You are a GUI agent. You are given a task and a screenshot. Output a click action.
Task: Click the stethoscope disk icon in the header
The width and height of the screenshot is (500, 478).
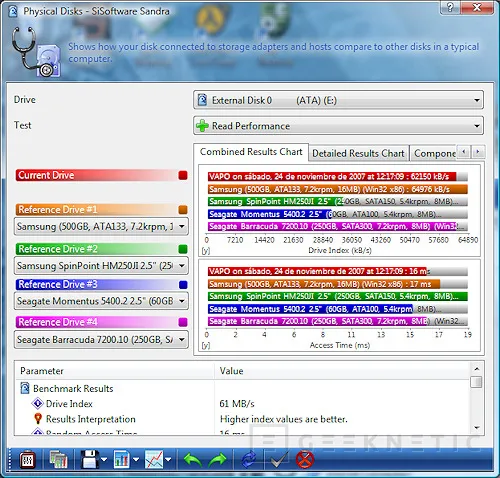point(36,52)
